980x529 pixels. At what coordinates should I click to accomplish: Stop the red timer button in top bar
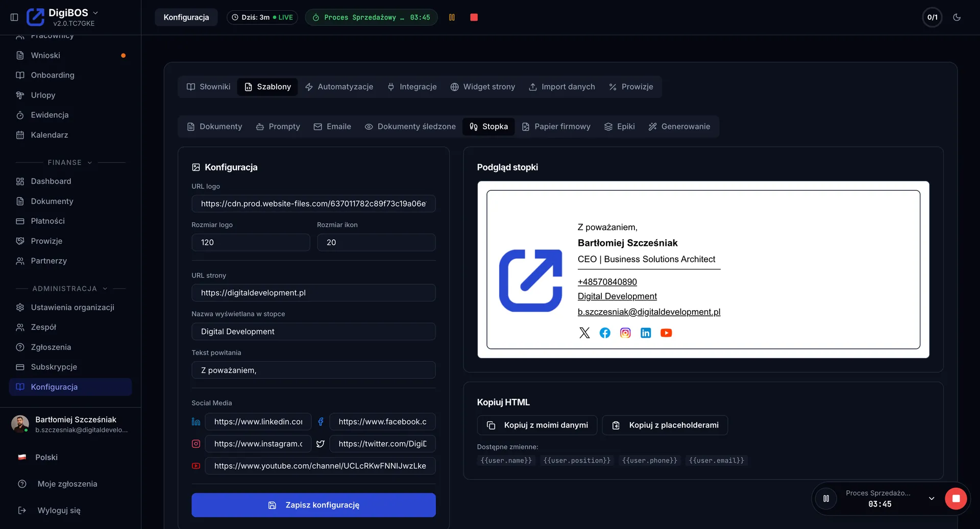(x=474, y=17)
